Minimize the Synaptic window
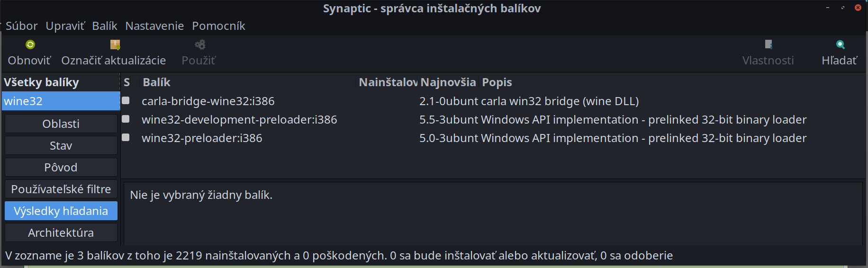 [x=828, y=8]
